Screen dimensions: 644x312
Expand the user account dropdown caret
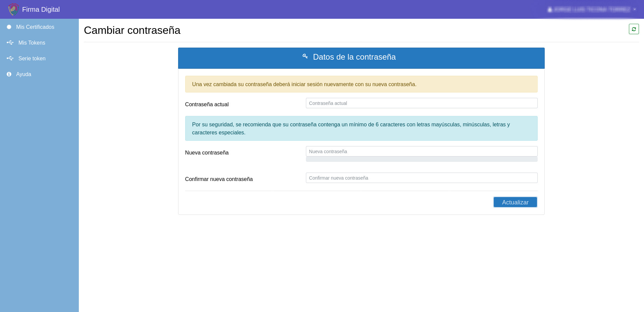(635, 9)
